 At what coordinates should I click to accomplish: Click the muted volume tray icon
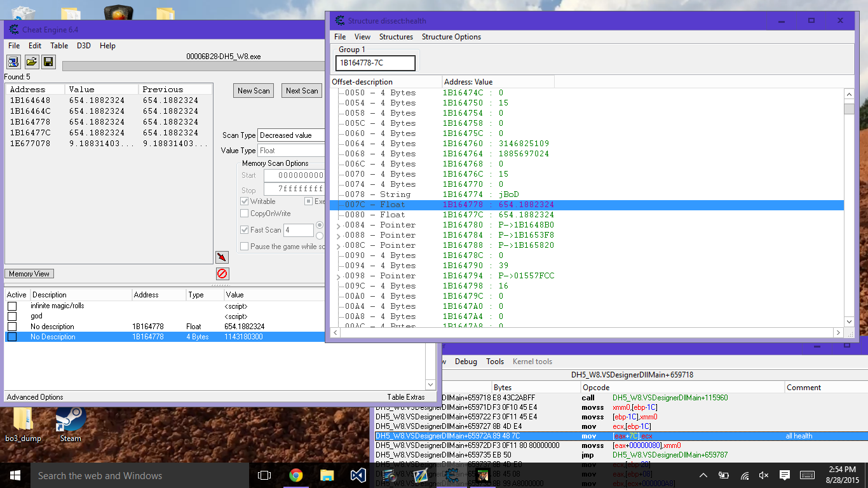coord(764,475)
